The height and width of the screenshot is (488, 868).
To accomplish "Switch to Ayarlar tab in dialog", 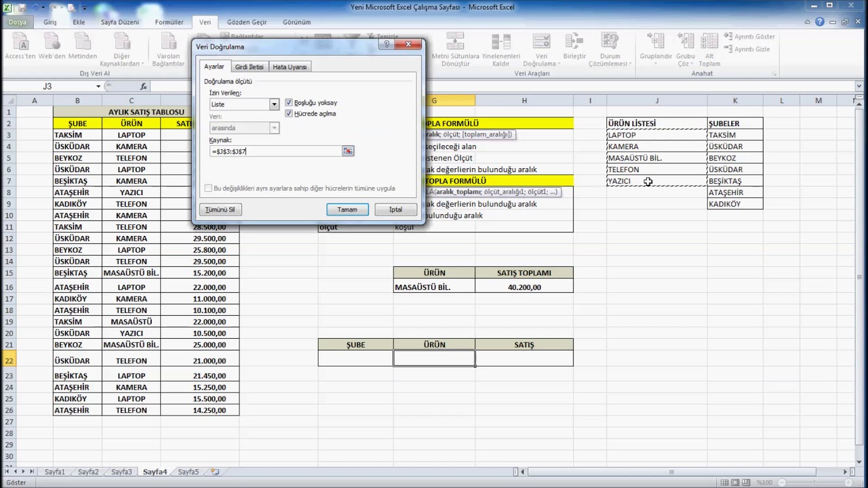I will [x=214, y=66].
